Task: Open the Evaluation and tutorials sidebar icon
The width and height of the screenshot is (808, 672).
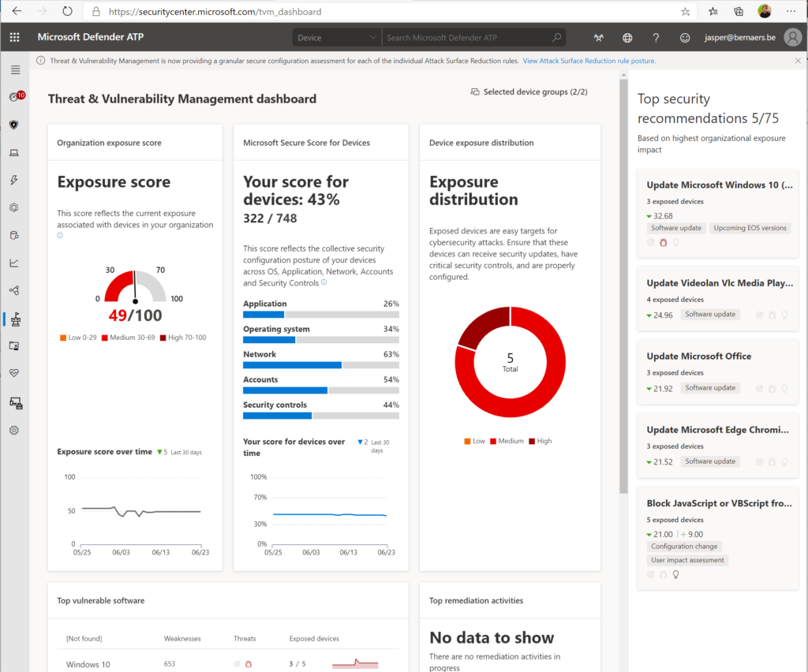Action: (x=14, y=346)
